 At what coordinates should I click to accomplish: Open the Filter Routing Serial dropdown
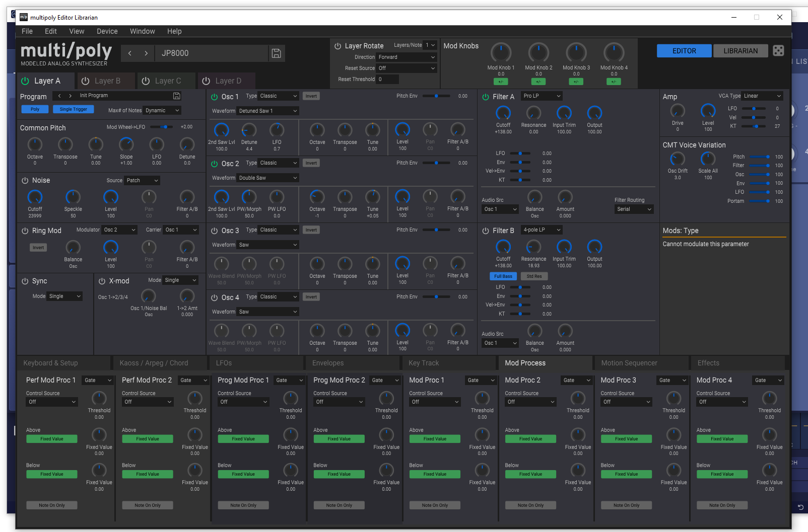coord(634,209)
